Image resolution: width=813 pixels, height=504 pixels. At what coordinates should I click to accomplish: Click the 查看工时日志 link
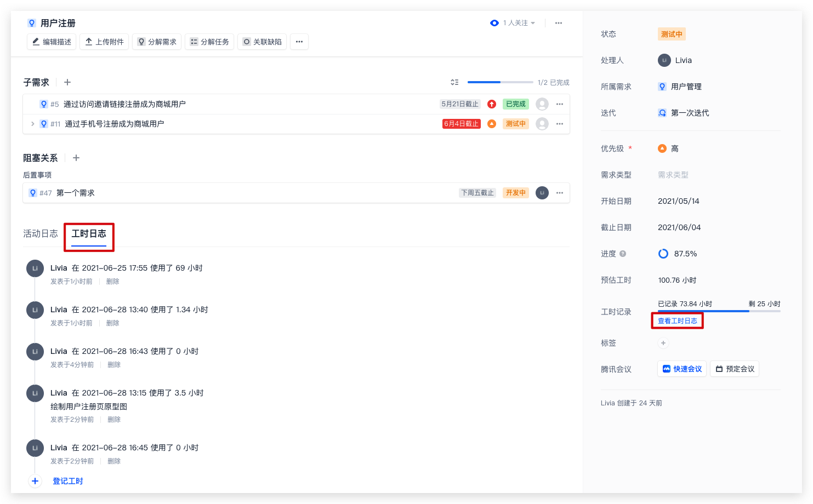678,321
